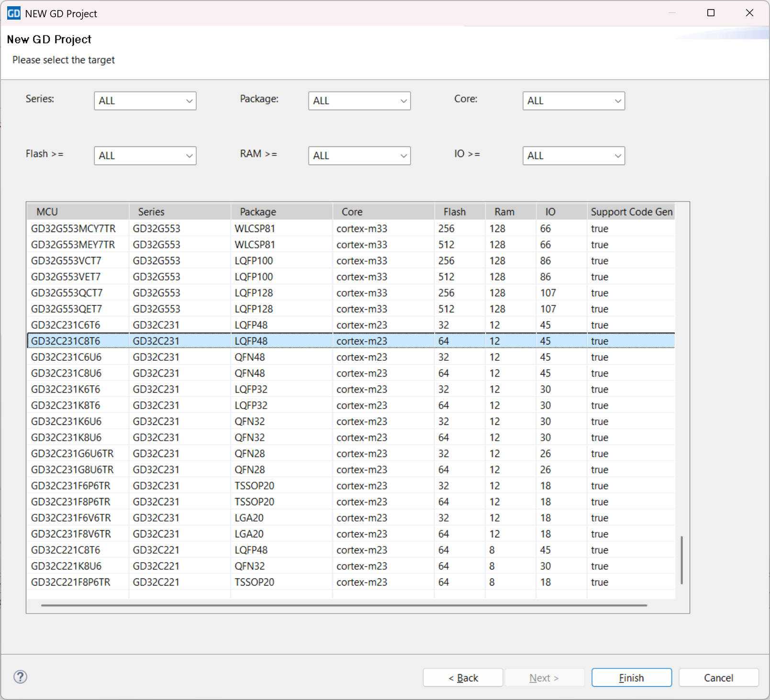Click the help question mark icon

[20, 677]
